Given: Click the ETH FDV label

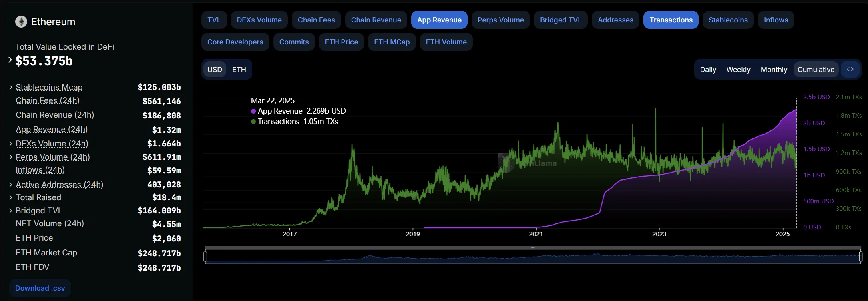Looking at the screenshot, I should [x=32, y=267].
